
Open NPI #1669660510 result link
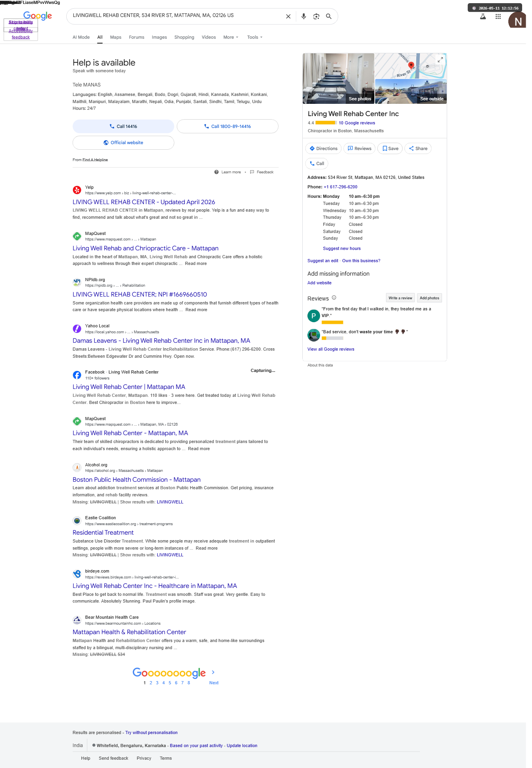140,295
